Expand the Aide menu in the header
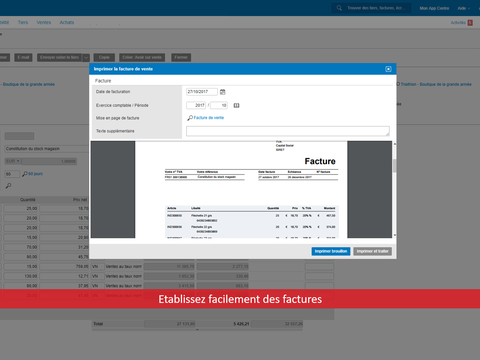The image size is (480, 360). [464, 8]
